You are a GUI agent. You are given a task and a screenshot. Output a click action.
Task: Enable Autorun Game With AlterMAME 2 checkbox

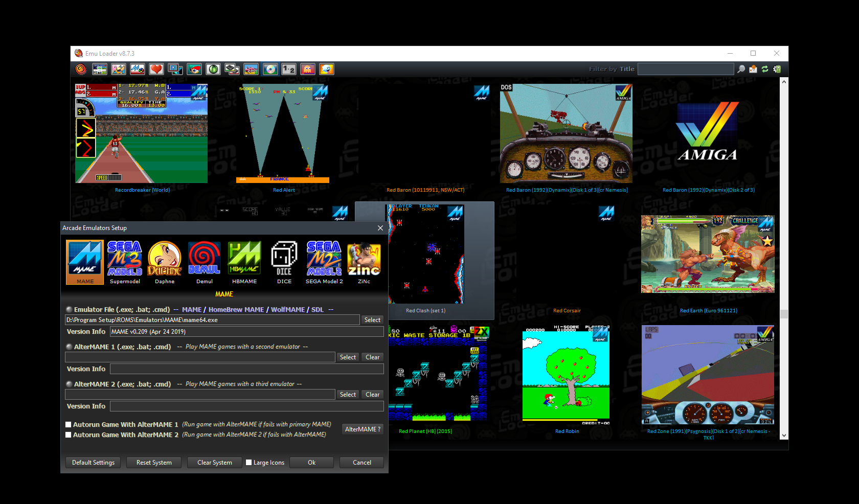pyautogui.click(x=68, y=435)
